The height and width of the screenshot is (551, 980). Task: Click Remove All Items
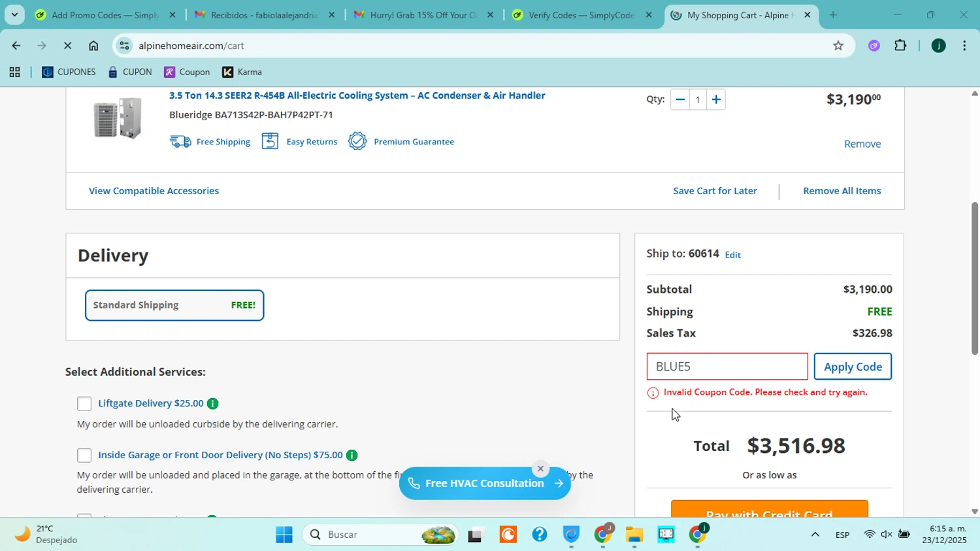(x=842, y=191)
